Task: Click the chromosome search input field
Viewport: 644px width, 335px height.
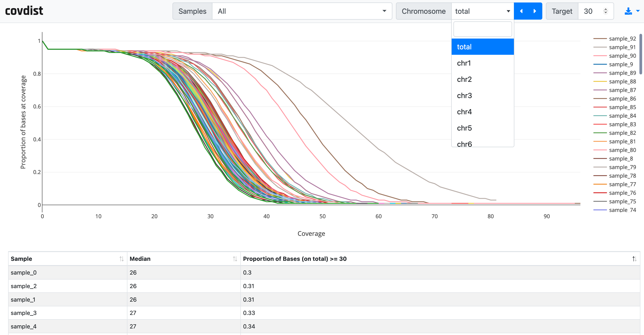Action: pyautogui.click(x=483, y=29)
